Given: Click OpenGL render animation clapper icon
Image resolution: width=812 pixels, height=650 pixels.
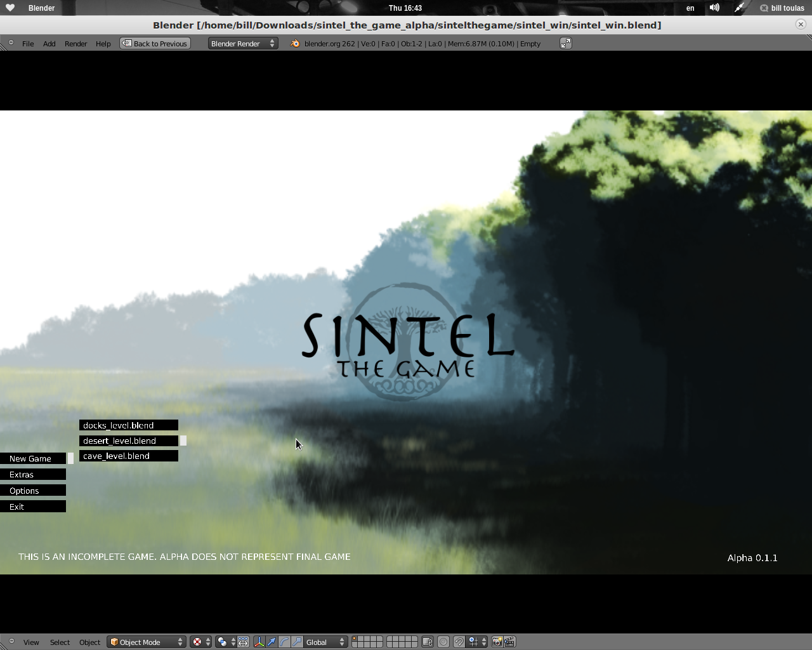Looking at the screenshot, I should pyautogui.click(x=509, y=642).
